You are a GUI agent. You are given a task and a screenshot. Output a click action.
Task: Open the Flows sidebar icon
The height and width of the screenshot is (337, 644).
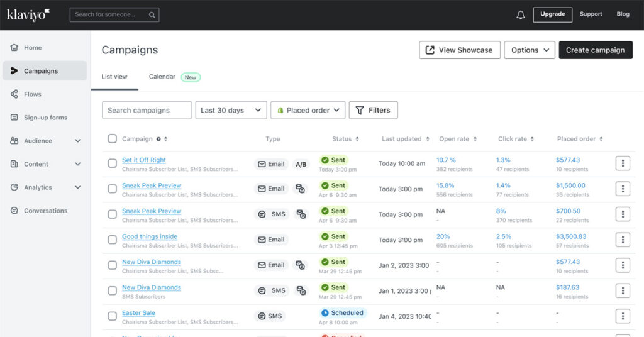point(14,94)
